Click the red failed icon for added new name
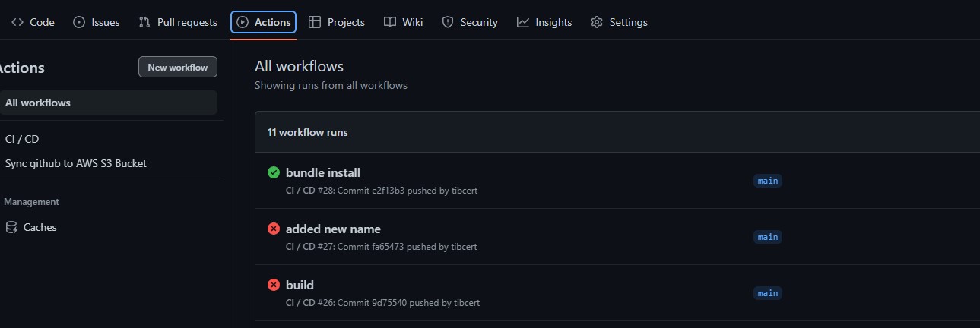This screenshot has width=980, height=328. [274, 229]
